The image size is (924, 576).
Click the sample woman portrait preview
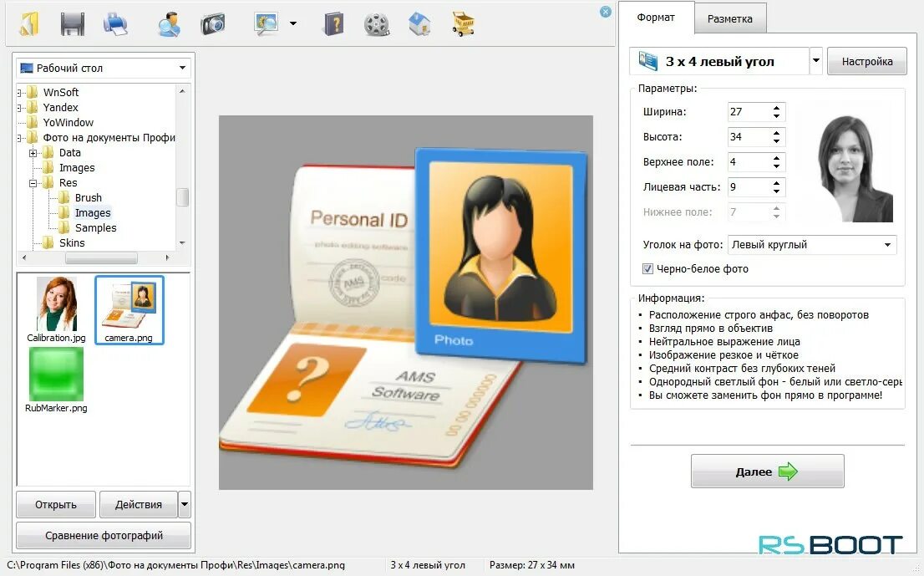855,169
